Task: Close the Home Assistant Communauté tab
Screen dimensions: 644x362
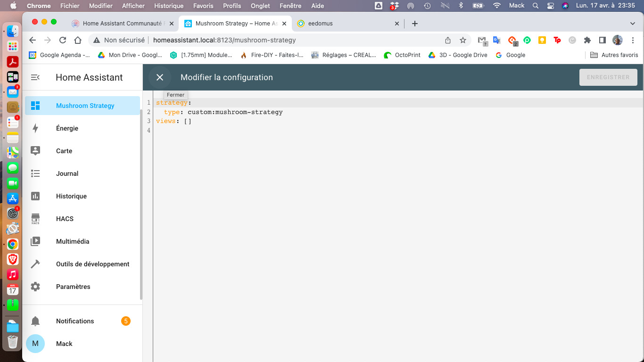Action: 171,23
